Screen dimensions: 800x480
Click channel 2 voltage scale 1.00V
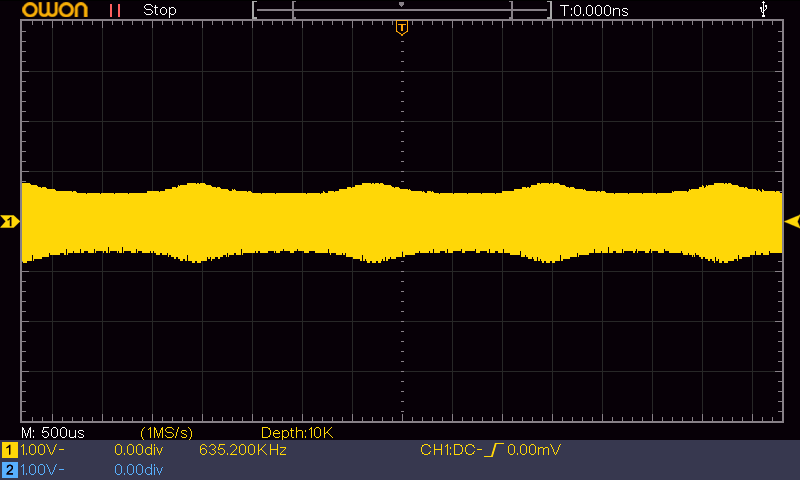pyautogui.click(x=42, y=469)
